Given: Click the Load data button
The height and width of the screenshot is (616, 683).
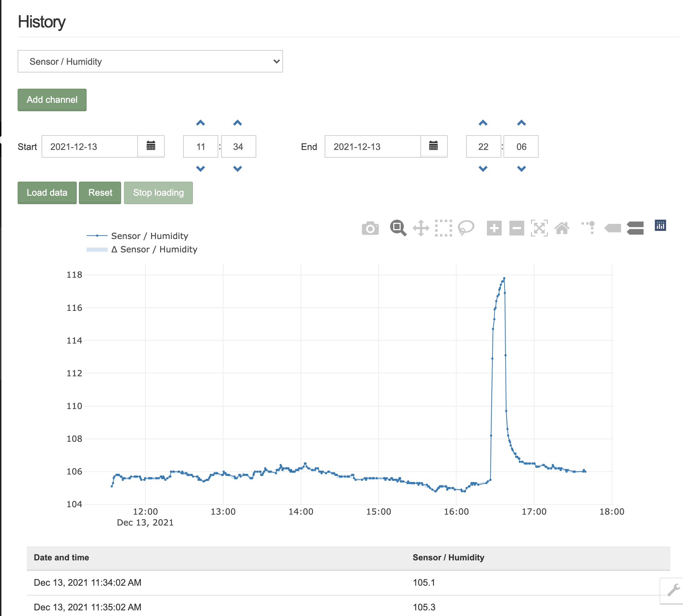Looking at the screenshot, I should (x=47, y=193).
